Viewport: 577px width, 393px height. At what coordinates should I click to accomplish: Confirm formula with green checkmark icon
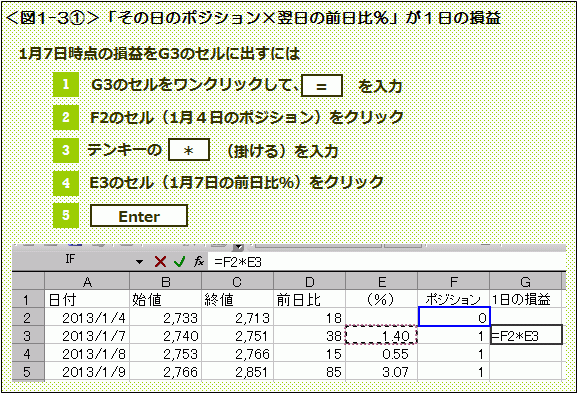[x=180, y=262]
